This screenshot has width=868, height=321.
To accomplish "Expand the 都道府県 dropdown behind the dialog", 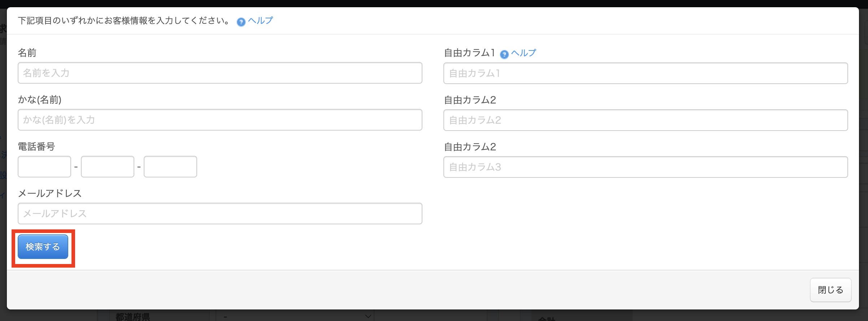I will click(295, 317).
